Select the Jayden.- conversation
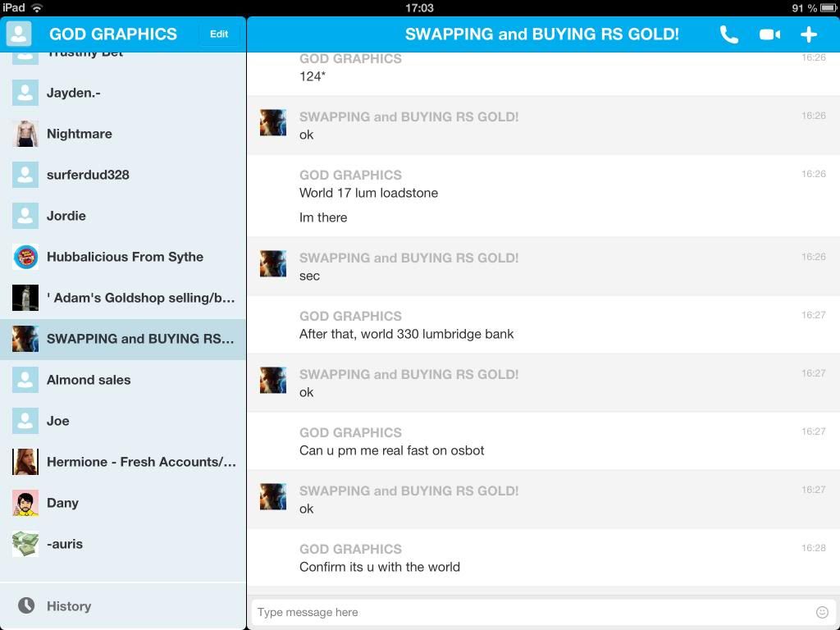The width and height of the screenshot is (840, 630). [74, 93]
